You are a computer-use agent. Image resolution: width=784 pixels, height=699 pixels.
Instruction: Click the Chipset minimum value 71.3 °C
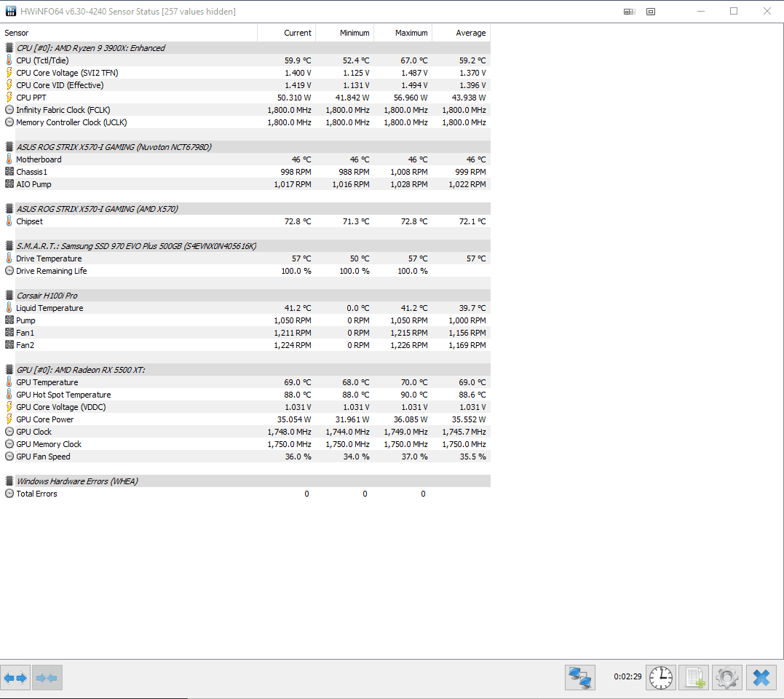click(x=356, y=221)
